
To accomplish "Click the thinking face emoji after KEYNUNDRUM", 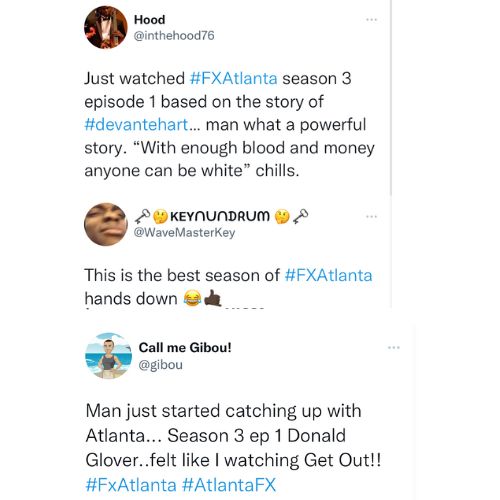I will [282, 216].
